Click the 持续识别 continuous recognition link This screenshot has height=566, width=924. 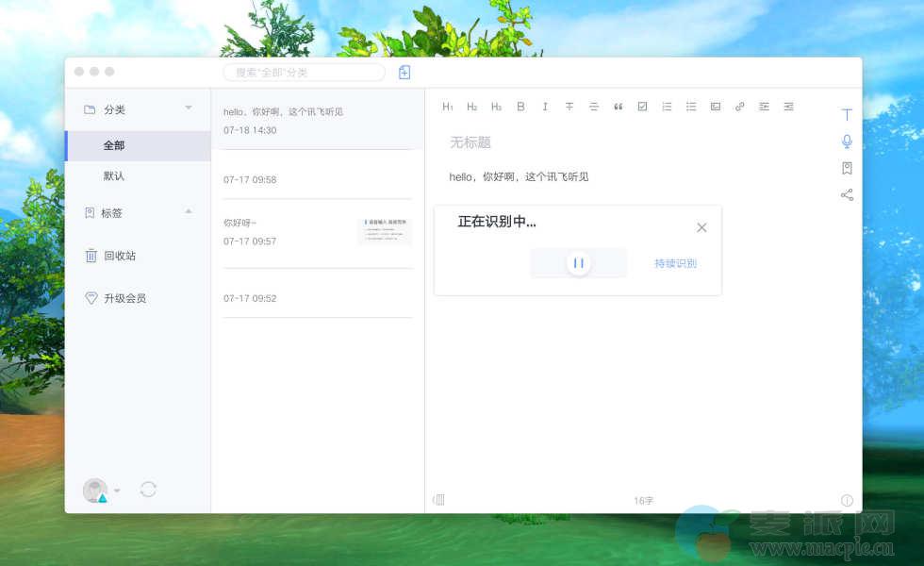675,264
